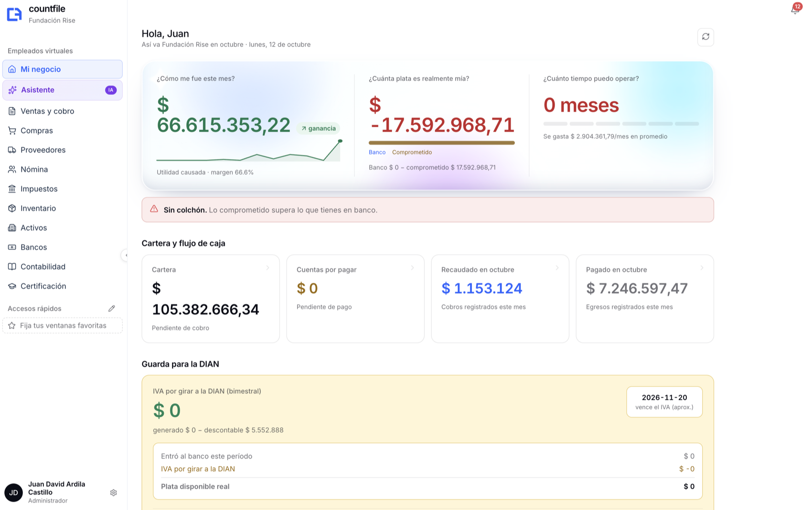Image resolution: width=812 pixels, height=510 pixels.
Task: Click the cart icon beside Compras
Action: (x=12, y=130)
